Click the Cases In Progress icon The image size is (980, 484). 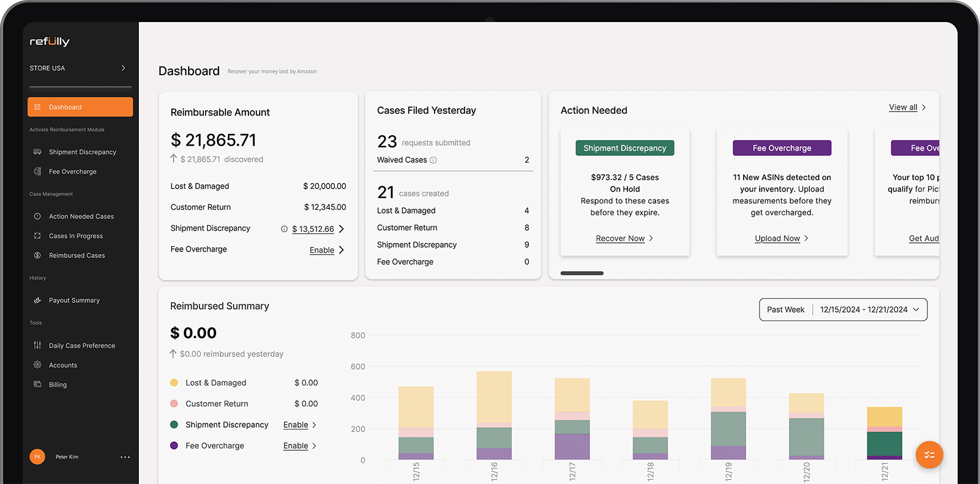point(37,236)
